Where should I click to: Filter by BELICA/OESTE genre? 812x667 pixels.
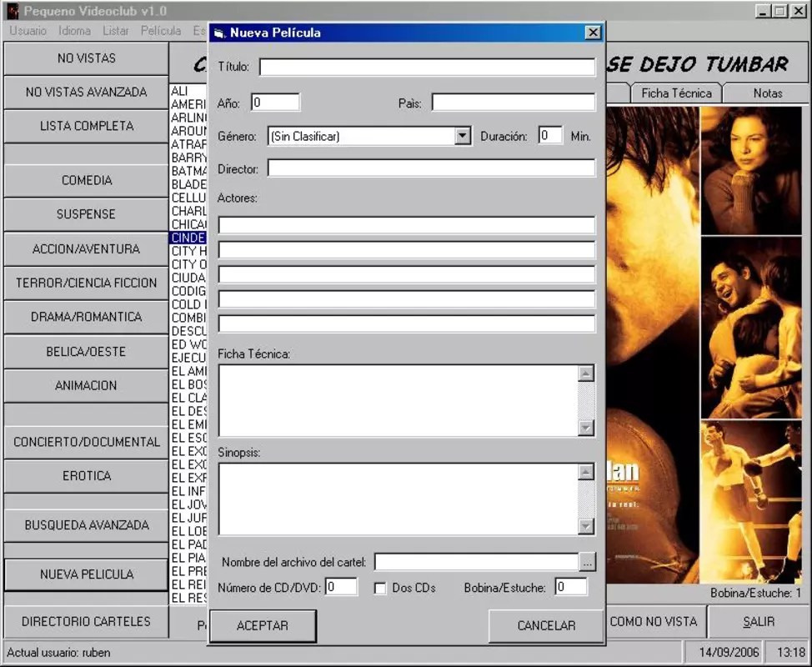tap(87, 352)
